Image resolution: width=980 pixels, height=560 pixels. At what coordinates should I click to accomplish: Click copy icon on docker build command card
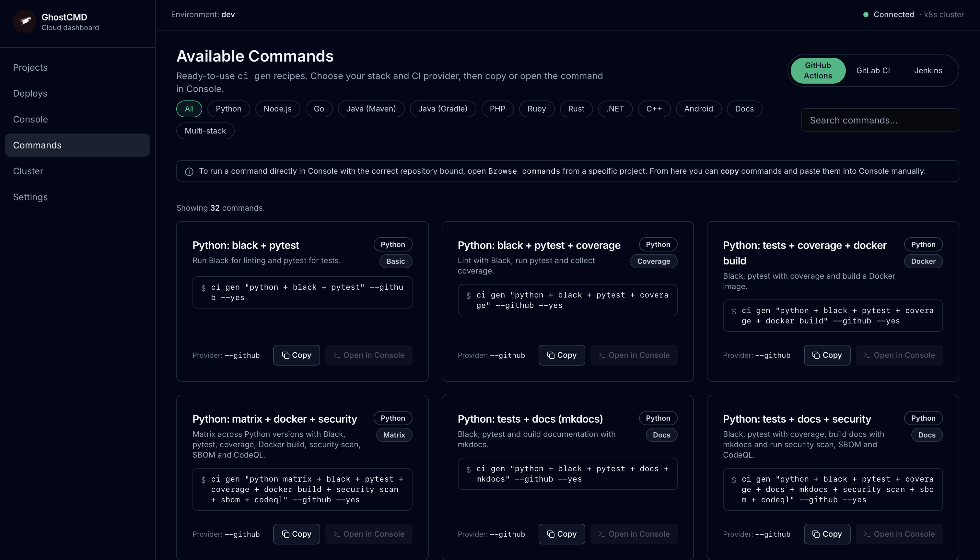click(816, 355)
